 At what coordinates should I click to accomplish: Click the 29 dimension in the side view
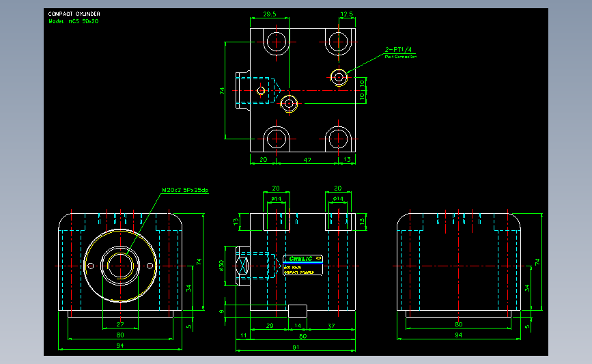[x=270, y=326]
